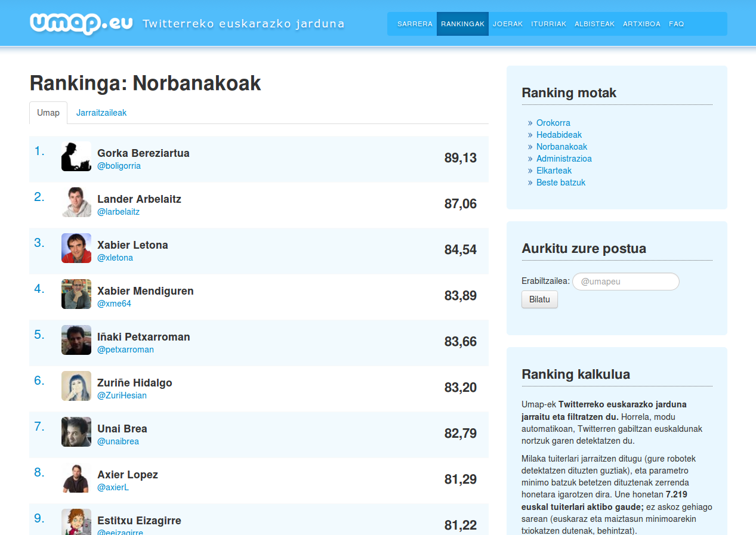The width and height of the screenshot is (756, 535).
Task: Open Unai Brea's avatar thumbnail
Action: coord(76,432)
